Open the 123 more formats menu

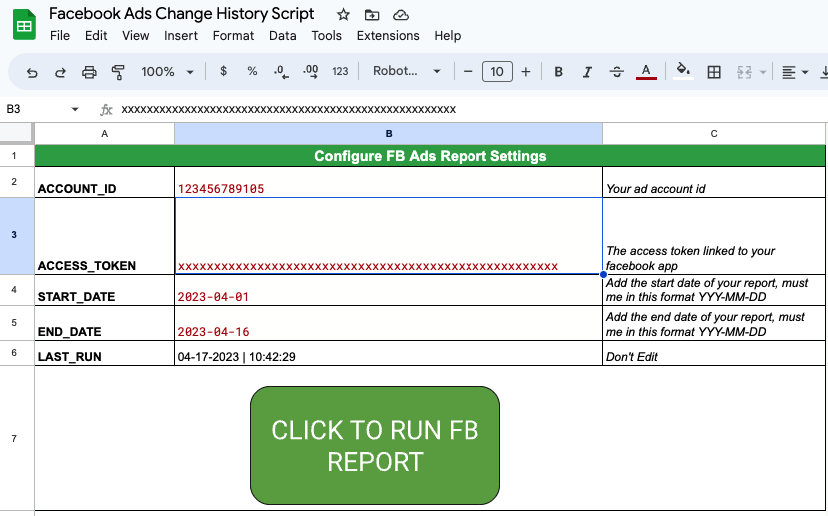coord(340,71)
